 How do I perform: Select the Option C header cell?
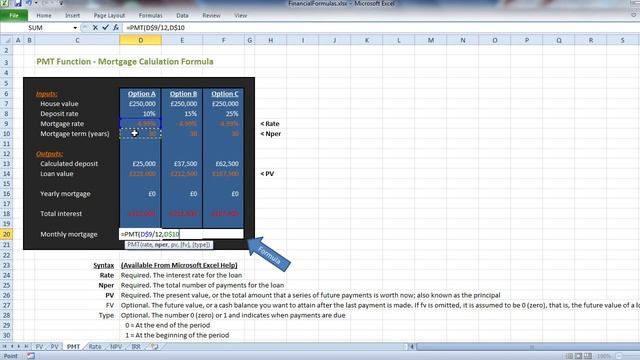(x=224, y=93)
